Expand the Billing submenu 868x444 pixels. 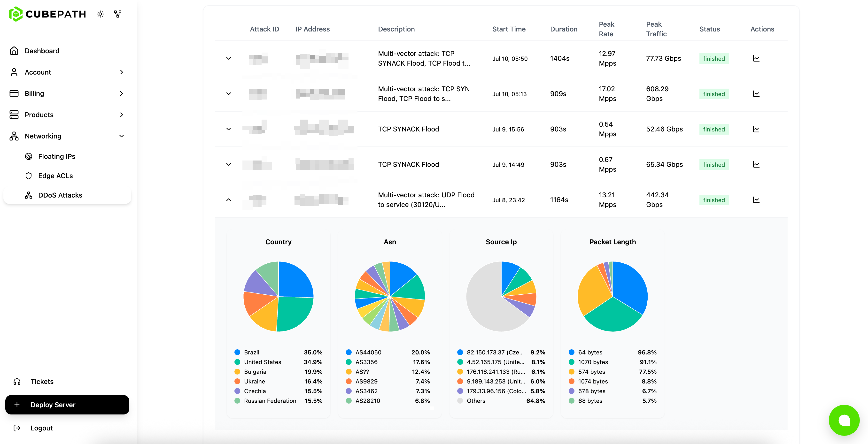click(121, 93)
